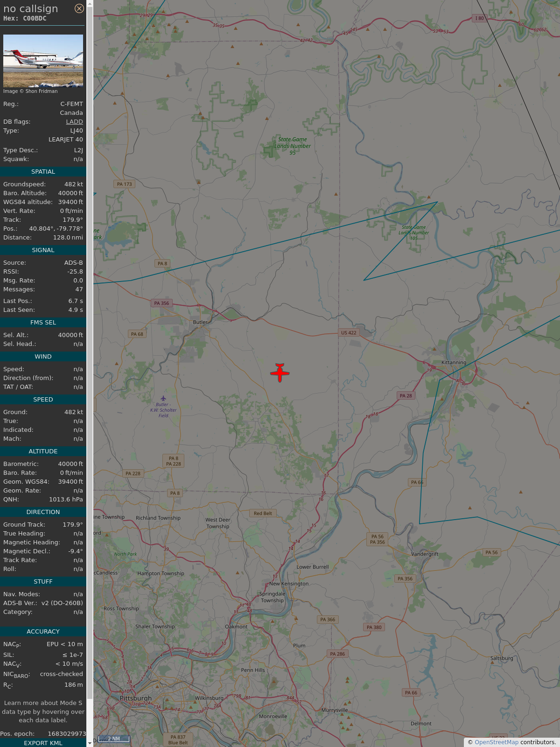560x747 pixels.
Task: Click the PA 28 route shield
Action: 406,395
